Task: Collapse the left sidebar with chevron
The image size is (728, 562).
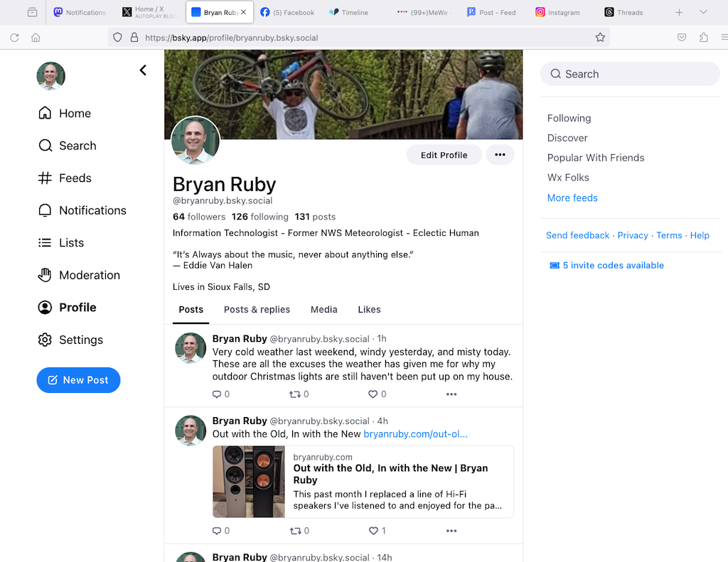Action: [143, 70]
